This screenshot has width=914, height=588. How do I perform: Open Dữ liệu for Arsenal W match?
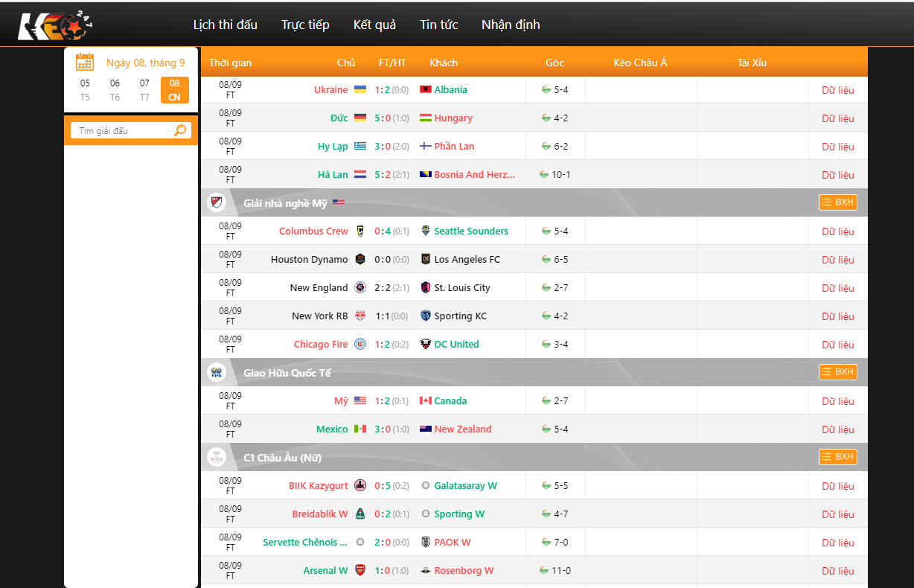[838, 571]
